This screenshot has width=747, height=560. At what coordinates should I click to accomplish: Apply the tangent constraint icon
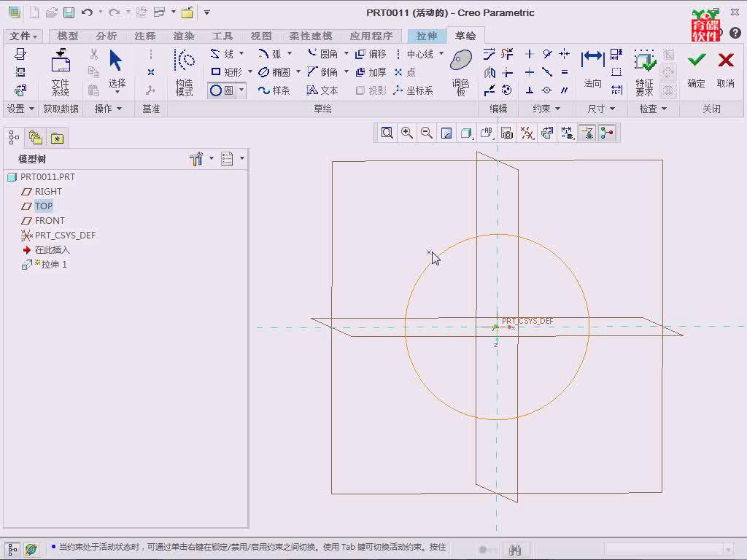(547, 54)
